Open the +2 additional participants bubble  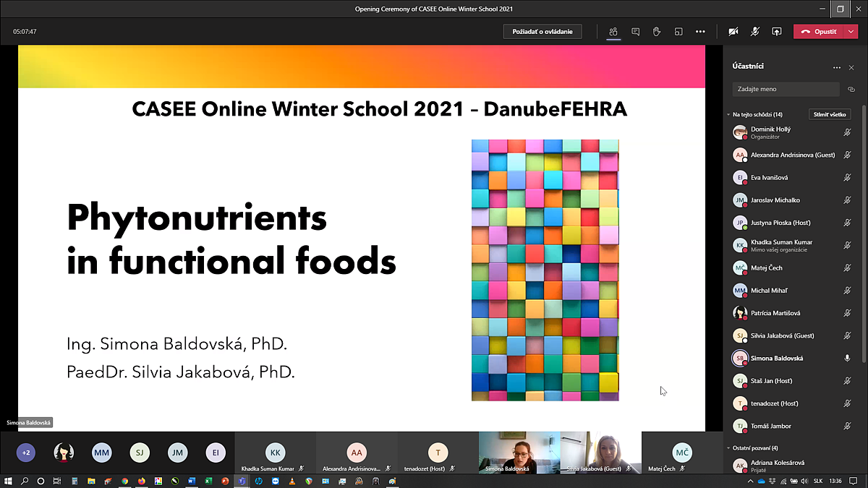click(26, 453)
